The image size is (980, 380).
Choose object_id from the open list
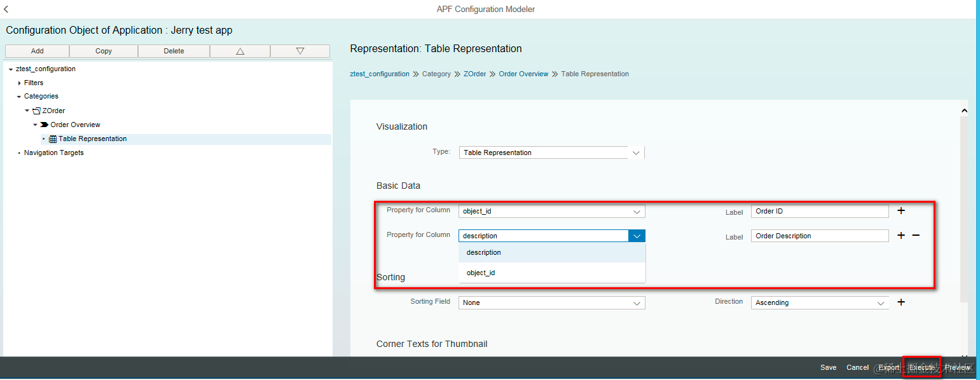tap(552, 273)
